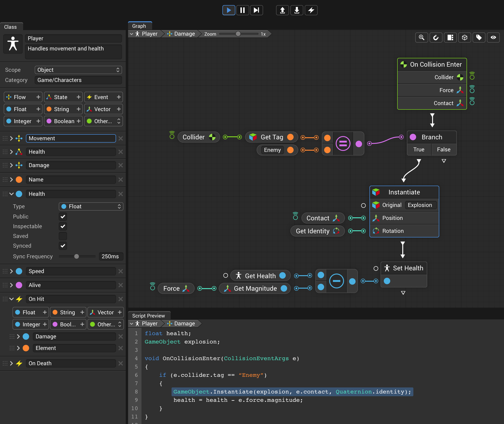Click the upload icon in the top toolbar
Screen dimensions: 504x424
pos(282,10)
